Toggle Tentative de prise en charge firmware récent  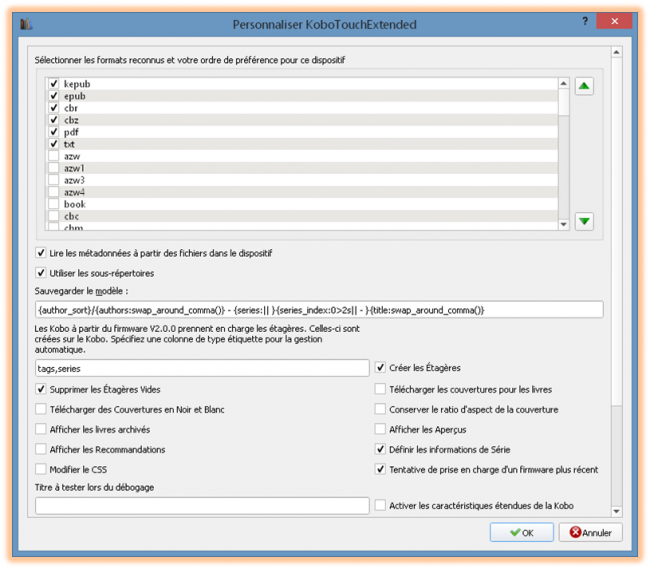pos(380,470)
